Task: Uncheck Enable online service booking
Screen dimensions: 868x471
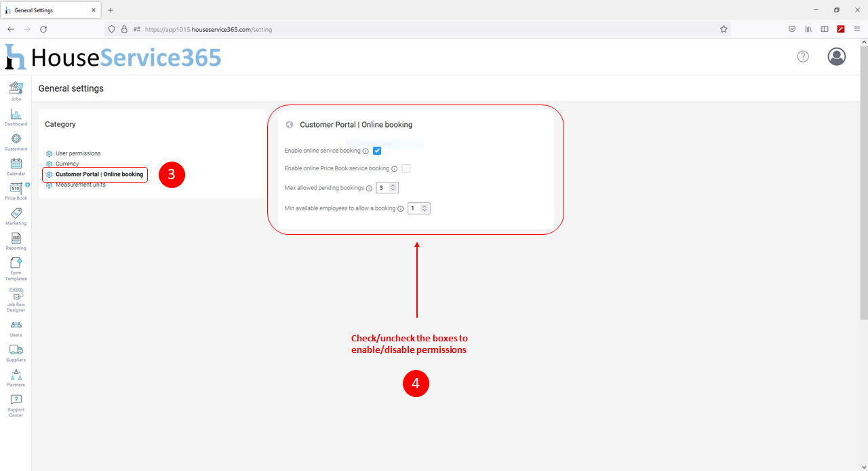Action: click(377, 151)
